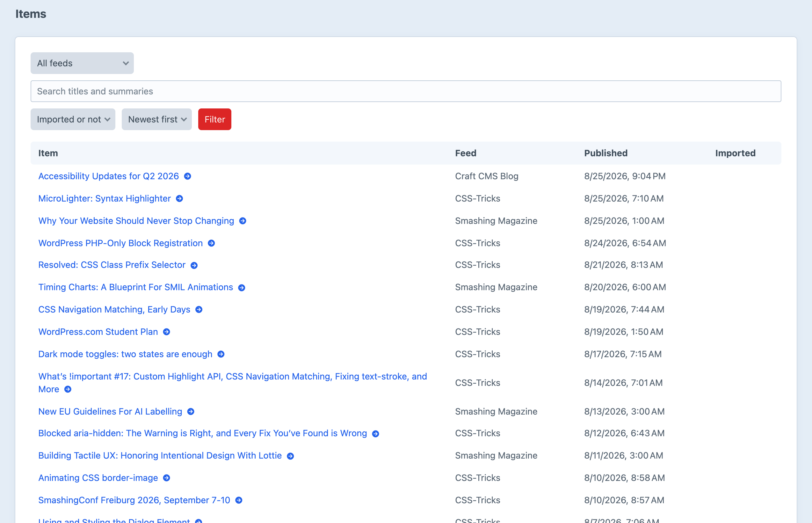Click the 8/11/2026, 3:00 AM date

pos(624,456)
